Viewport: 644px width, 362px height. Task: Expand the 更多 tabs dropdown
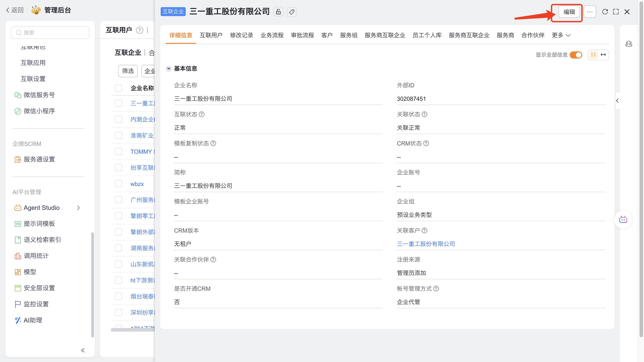pyautogui.click(x=561, y=35)
